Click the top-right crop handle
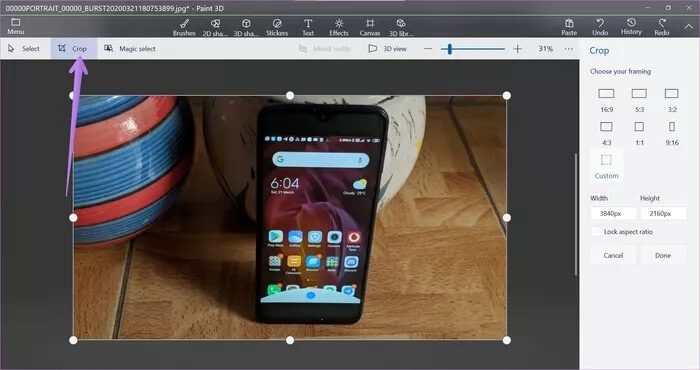700x370 pixels. click(x=507, y=96)
